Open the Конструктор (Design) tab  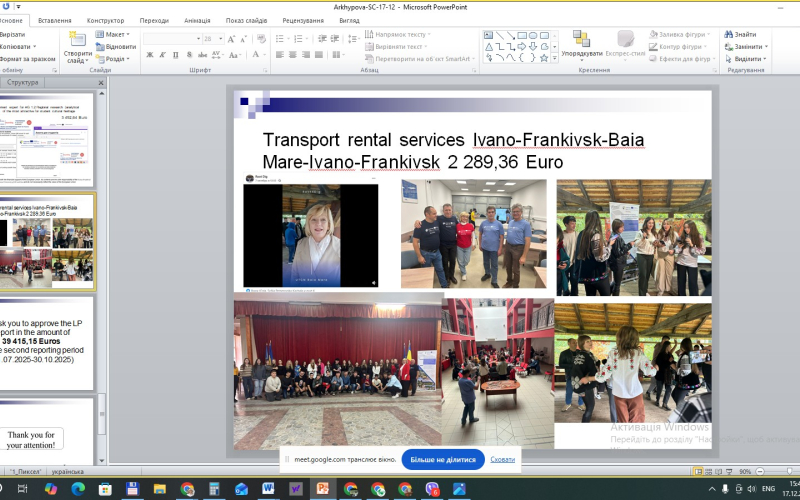[106, 20]
